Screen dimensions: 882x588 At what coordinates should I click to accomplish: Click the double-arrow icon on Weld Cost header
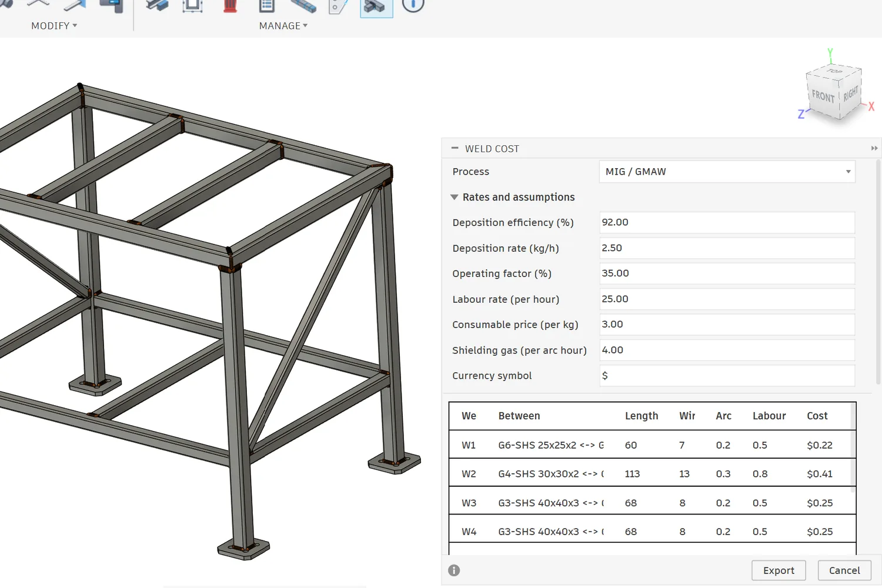pyautogui.click(x=874, y=148)
